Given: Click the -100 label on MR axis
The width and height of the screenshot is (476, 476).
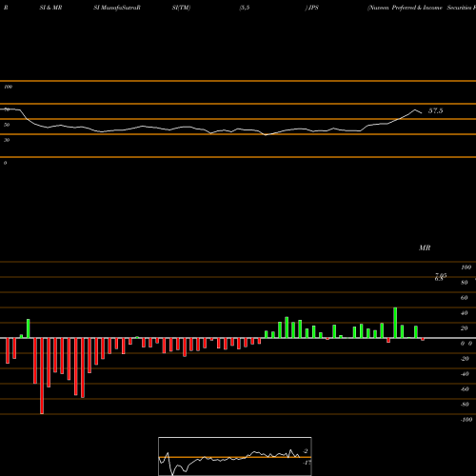Looking at the screenshot, I should click(x=466, y=420).
